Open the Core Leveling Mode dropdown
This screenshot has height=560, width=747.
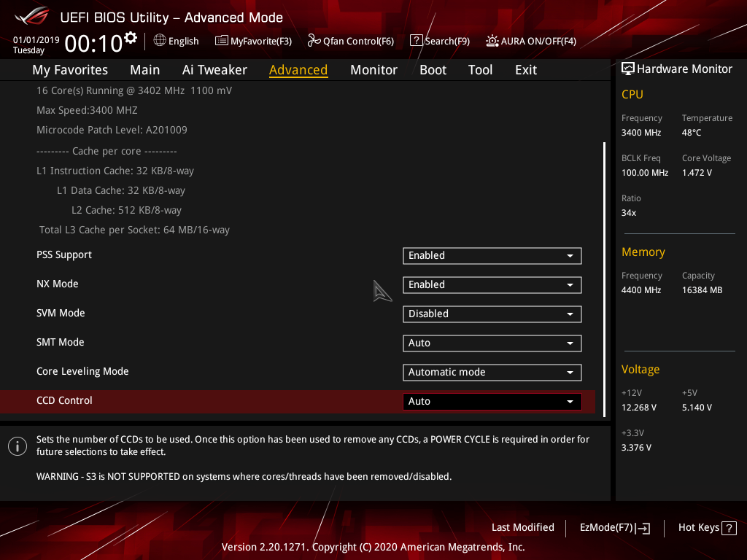(492, 373)
